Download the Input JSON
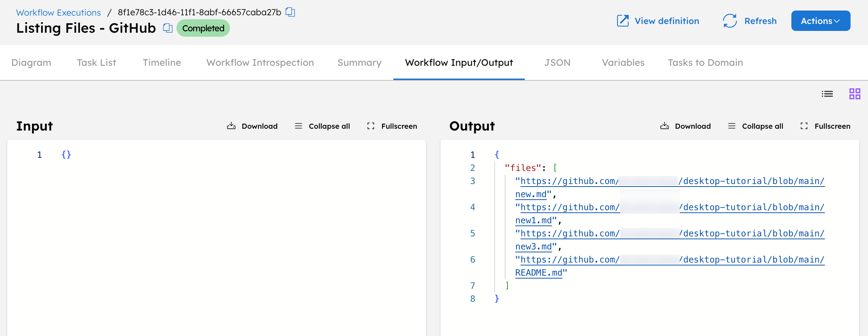This screenshot has width=868, height=336. pos(252,126)
